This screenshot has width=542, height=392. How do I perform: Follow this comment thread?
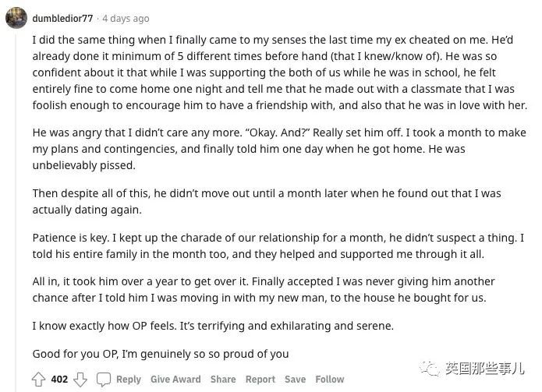pyautogui.click(x=330, y=380)
